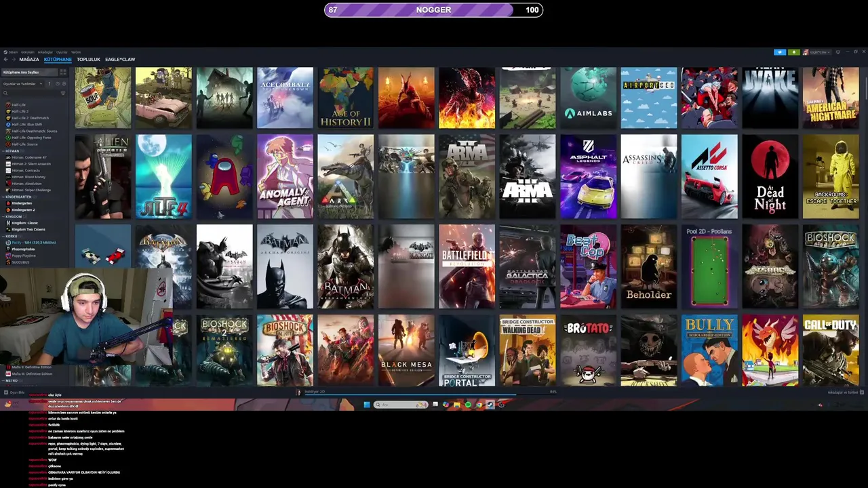Open the Oyunlar menu
Image resolution: width=868 pixels, height=488 pixels.
pyautogui.click(x=62, y=52)
